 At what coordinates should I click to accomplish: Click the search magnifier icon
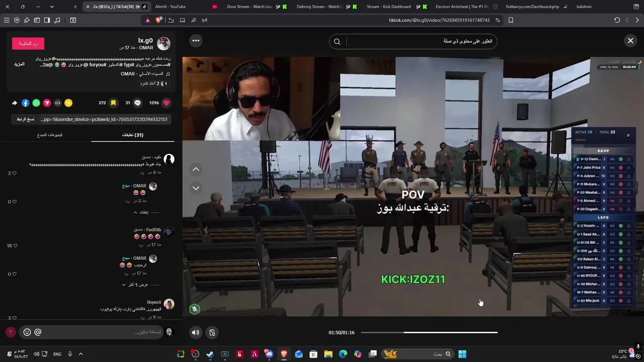(x=337, y=42)
